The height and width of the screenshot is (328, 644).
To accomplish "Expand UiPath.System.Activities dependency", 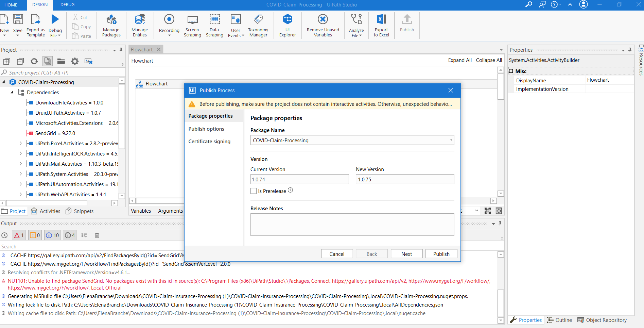I will [x=20, y=174].
